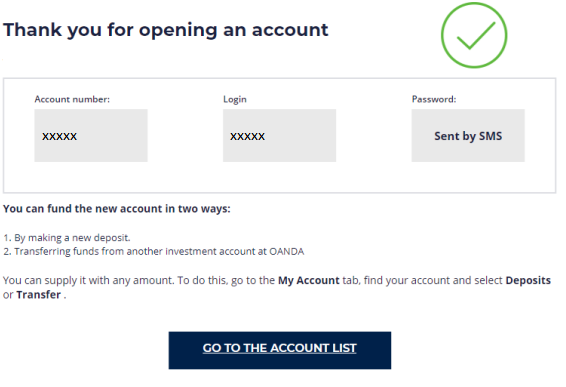Select the Account number xxxxx field
Screen dimensions: 566x387
click(x=91, y=135)
